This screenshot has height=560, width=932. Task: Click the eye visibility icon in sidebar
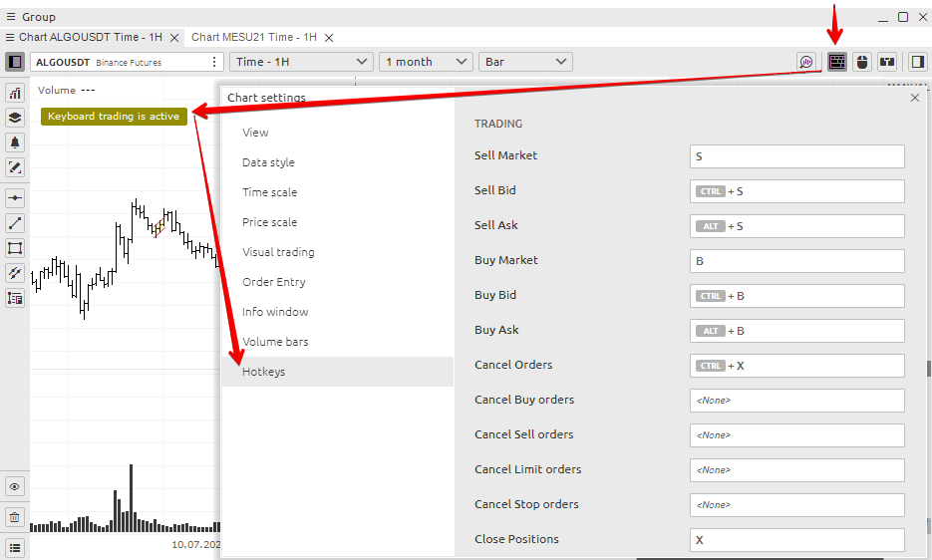point(15,487)
